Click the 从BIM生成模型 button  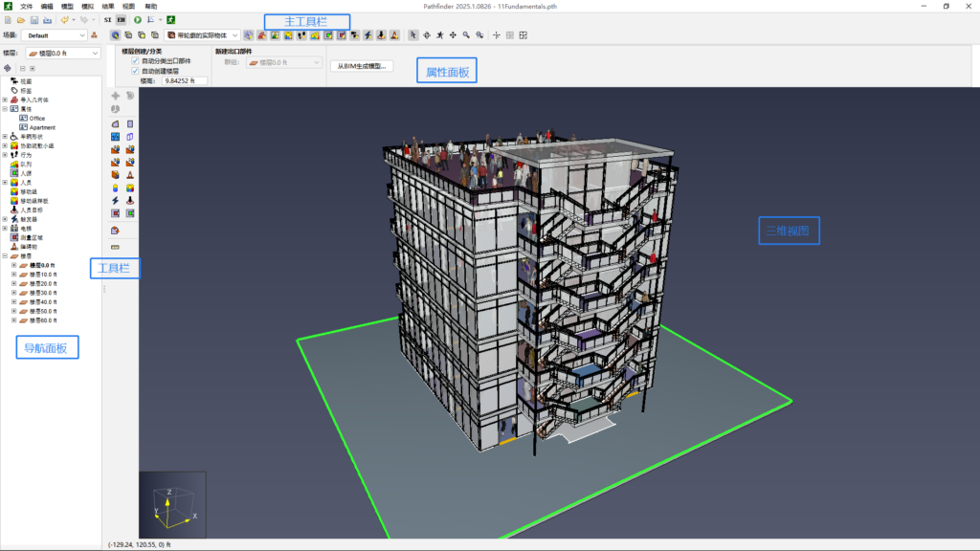[363, 66]
